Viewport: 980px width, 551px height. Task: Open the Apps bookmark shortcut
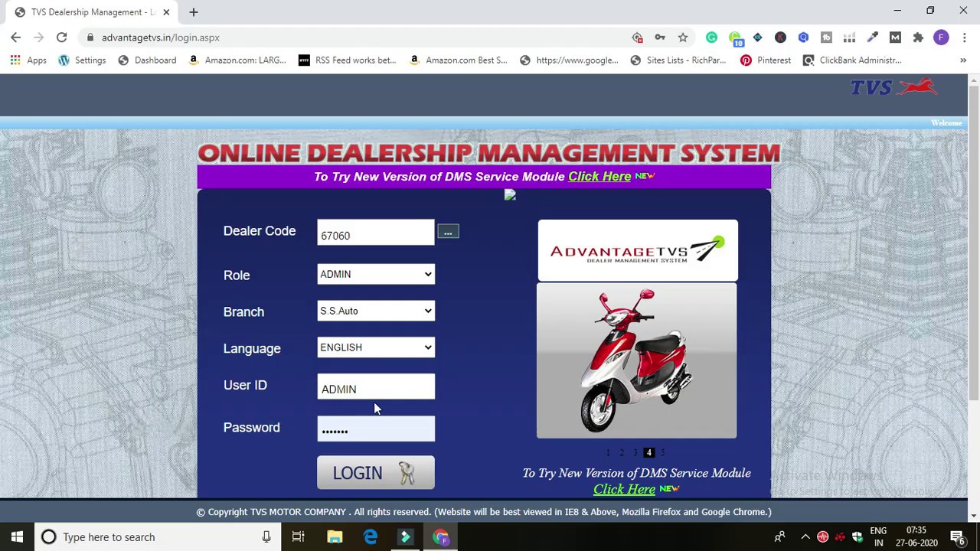[x=30, y=60]
